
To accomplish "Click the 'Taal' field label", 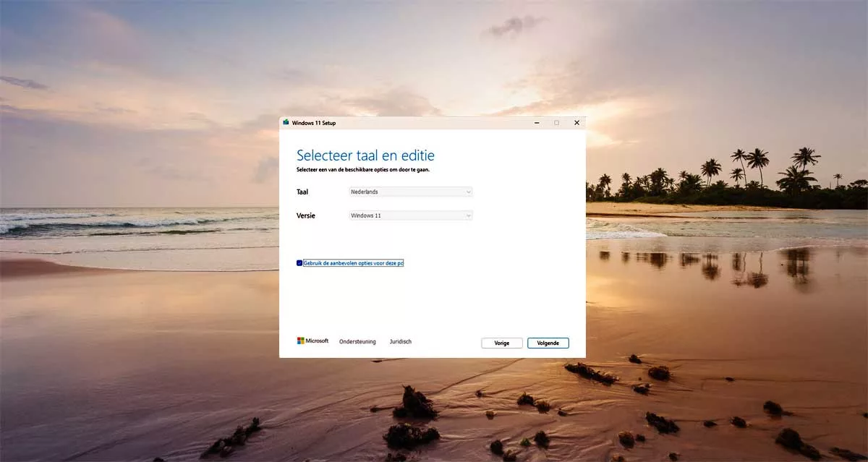I will tap(302, 192).
